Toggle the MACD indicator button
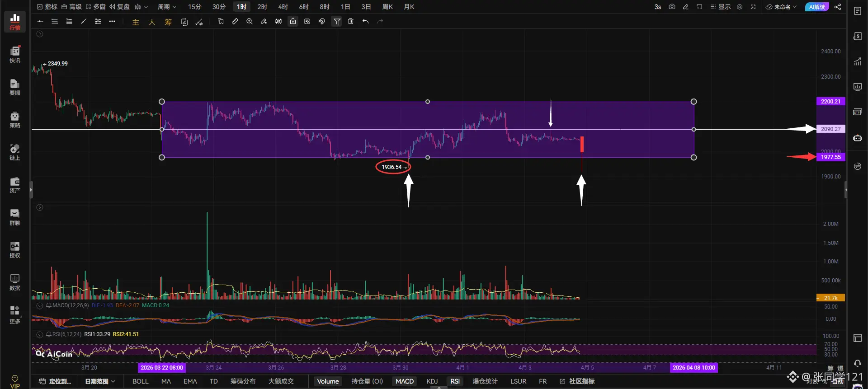Viewport: 868px width, 389px height. (x=405, y=381)
